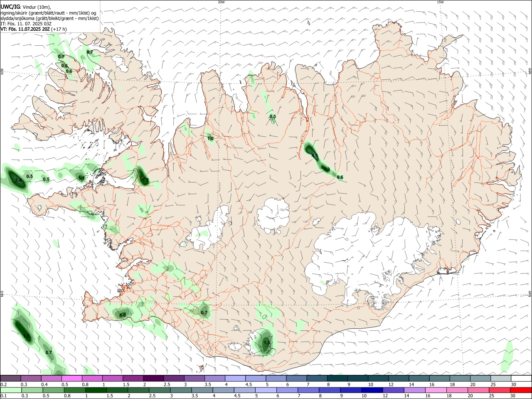Click the palest green swatch starting lower legend

(11, 390)
